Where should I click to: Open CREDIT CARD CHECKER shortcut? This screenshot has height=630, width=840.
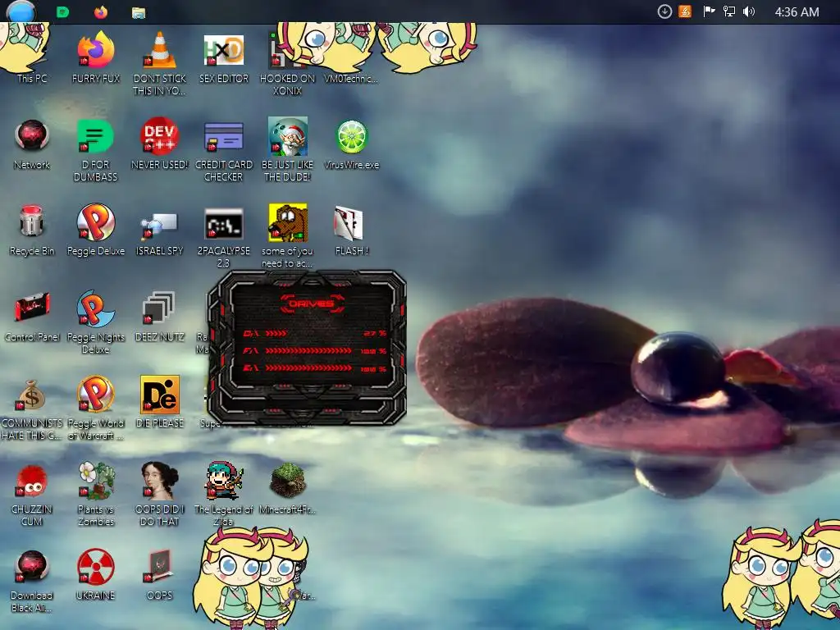223,150
